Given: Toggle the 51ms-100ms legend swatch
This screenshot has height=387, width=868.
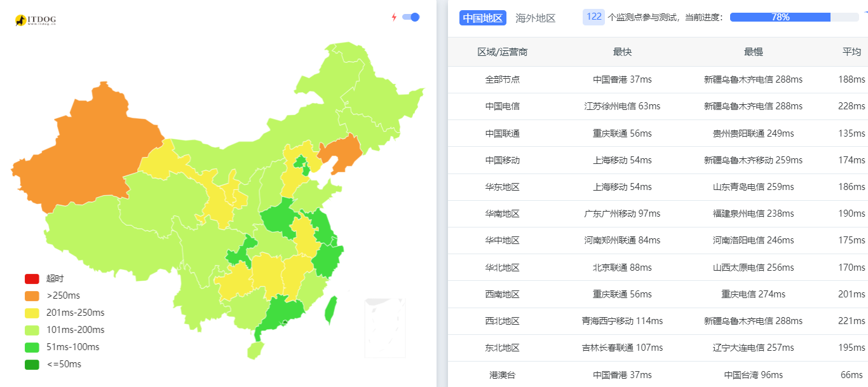Looking at the screenshot, I should click(32, 348).
